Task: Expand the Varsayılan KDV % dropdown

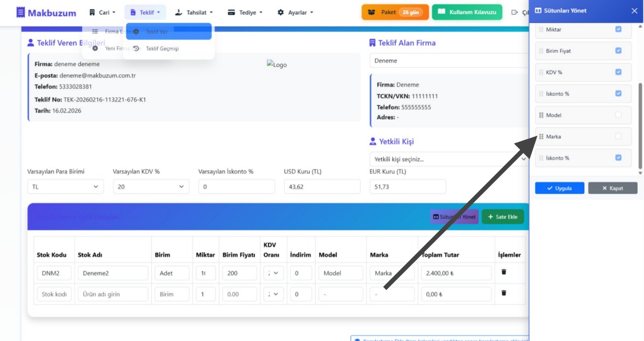Action: pos(151,187)
